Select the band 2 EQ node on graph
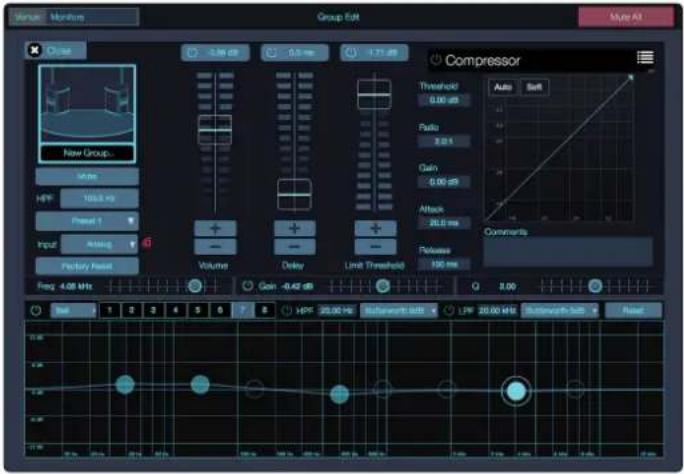 click(x=200, y=385)
